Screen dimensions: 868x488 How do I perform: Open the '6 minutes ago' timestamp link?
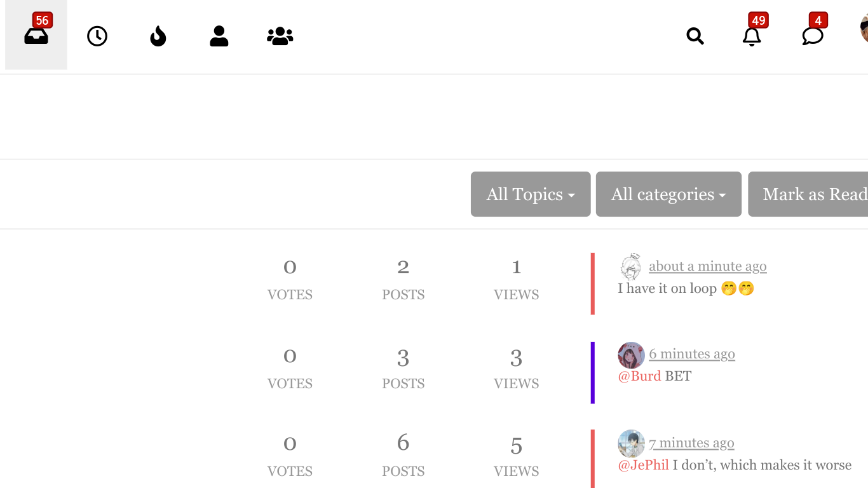pos(692,354)
